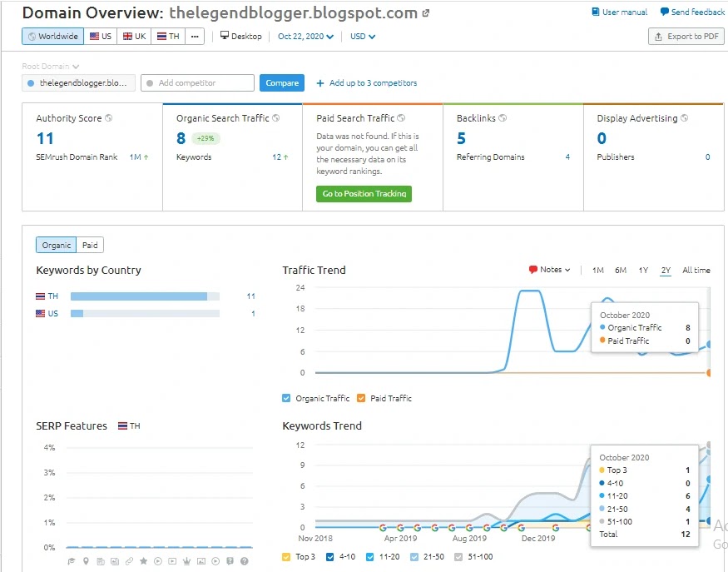Open the more countries ellipsis menu

click(195, 37)
